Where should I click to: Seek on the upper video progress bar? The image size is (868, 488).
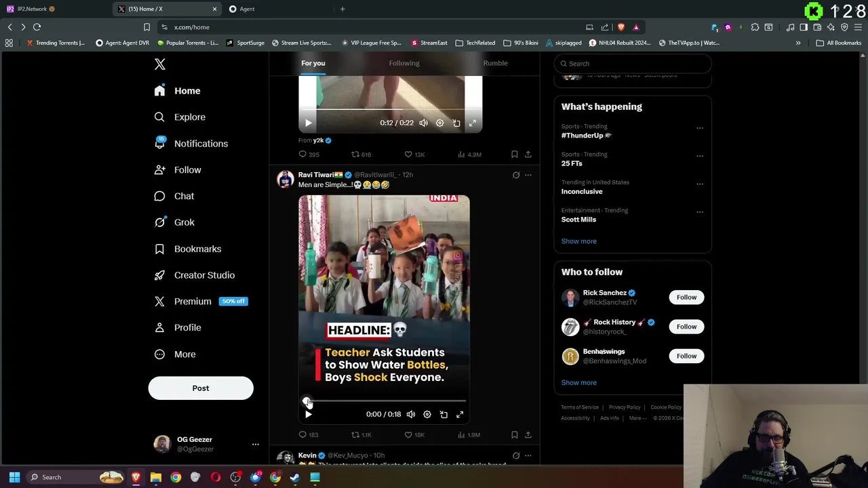391,109
